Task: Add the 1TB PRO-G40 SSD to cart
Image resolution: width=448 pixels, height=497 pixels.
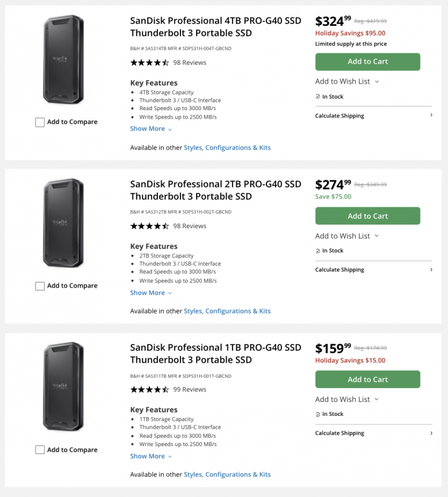Action: 367,380
